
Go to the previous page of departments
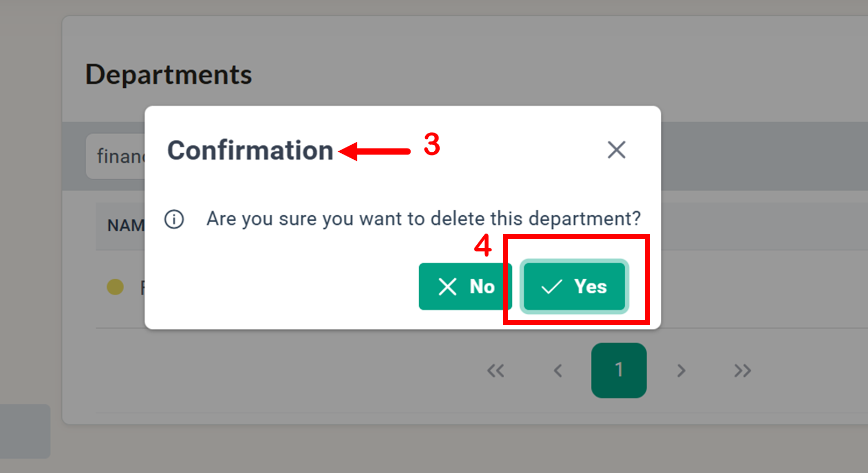coord(558,371)
